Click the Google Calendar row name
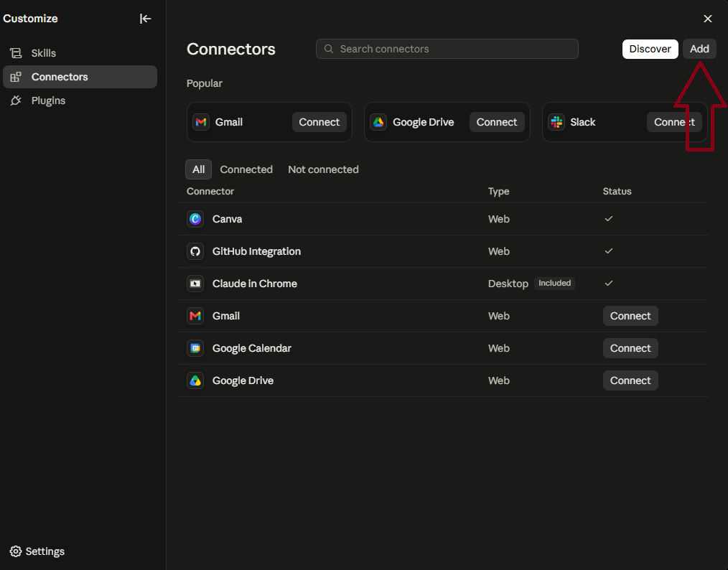The width and height of the screenshot is (728, 570). point(252,348)
